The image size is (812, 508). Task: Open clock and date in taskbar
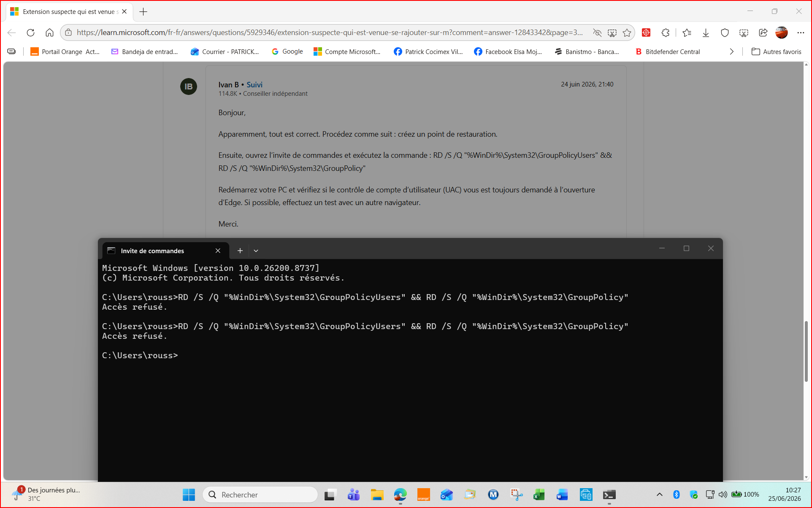coord(785,494)
